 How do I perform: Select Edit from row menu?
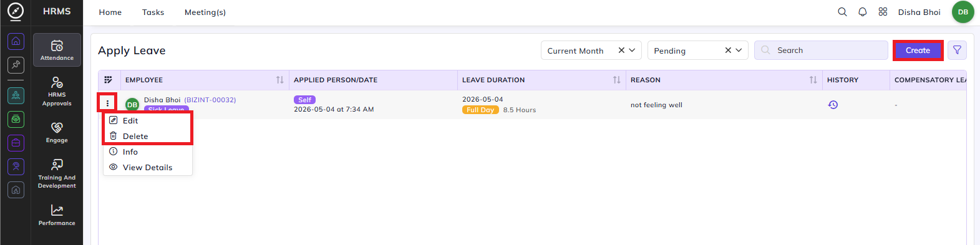tap(147, 120)
